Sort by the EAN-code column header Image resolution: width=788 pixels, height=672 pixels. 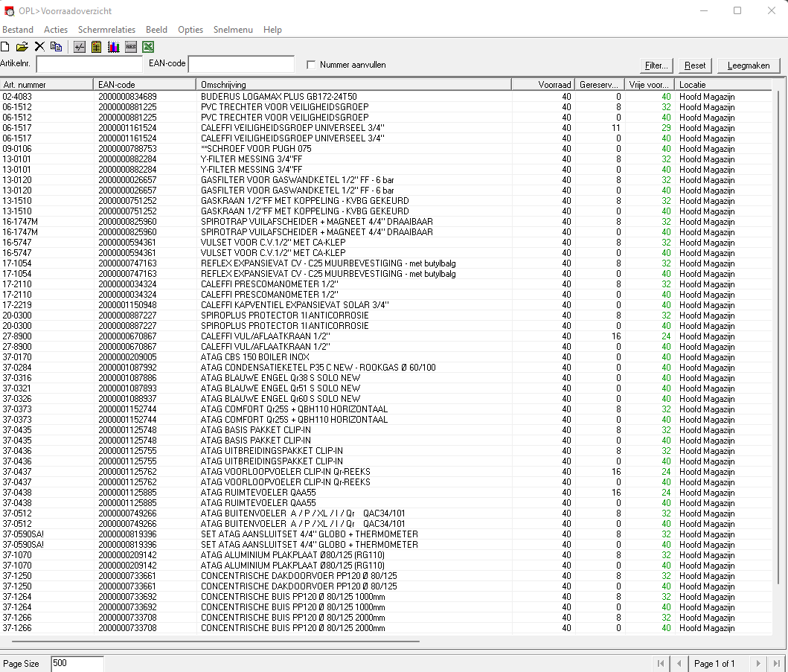point(145,84)
